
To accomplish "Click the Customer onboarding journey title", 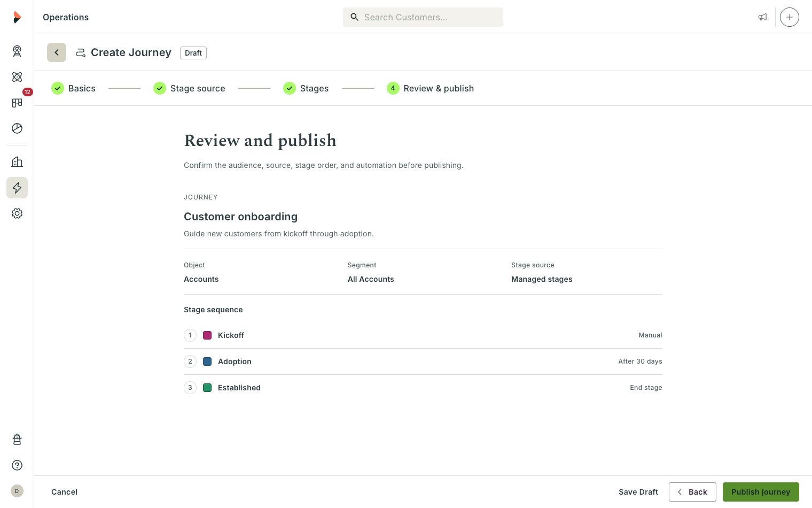I will tap(240, 217).
